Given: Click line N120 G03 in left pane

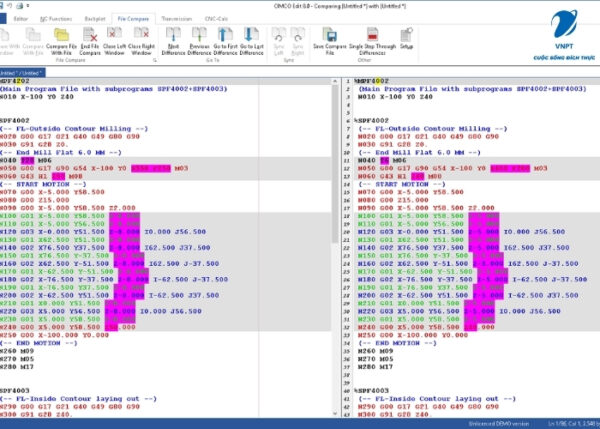Looking at the screenshot, I should pyautogui.click(x=103, y=232).
